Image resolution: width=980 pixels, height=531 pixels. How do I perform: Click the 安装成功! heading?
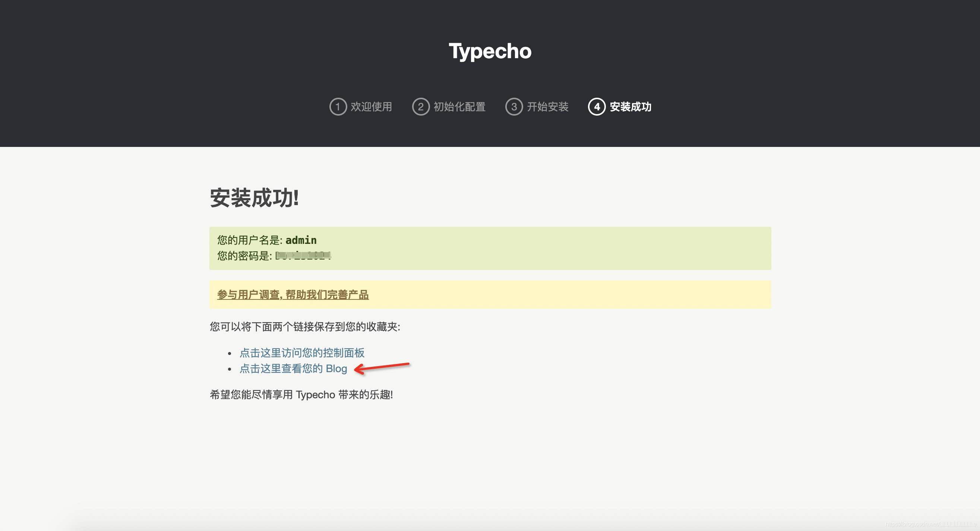coord(254,198)
